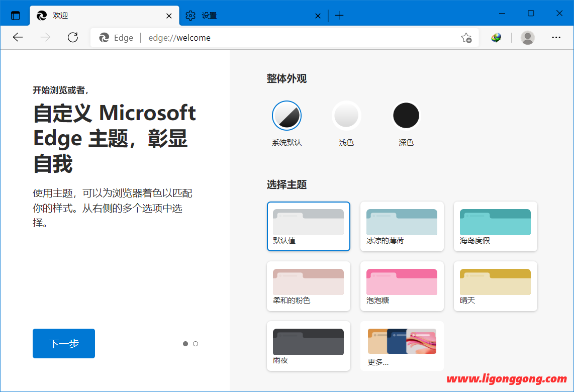The image size is (574, 392).
Task: Click the 自定义 Microsoft Edge 主题 headline
Action: pyautogui.click(x=115, y=138)
